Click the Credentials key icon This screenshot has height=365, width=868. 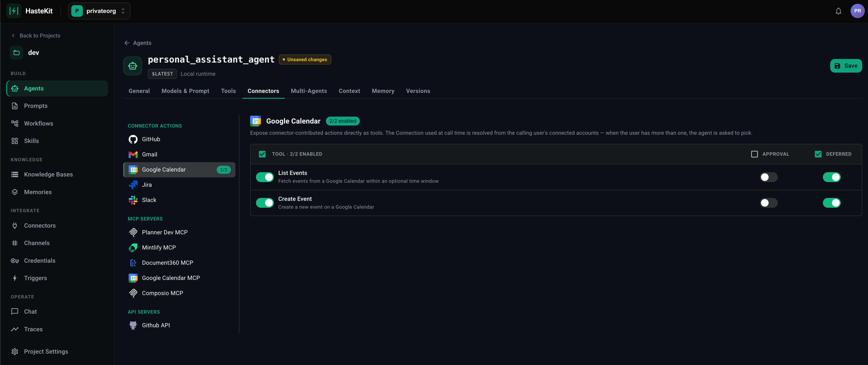15,260
